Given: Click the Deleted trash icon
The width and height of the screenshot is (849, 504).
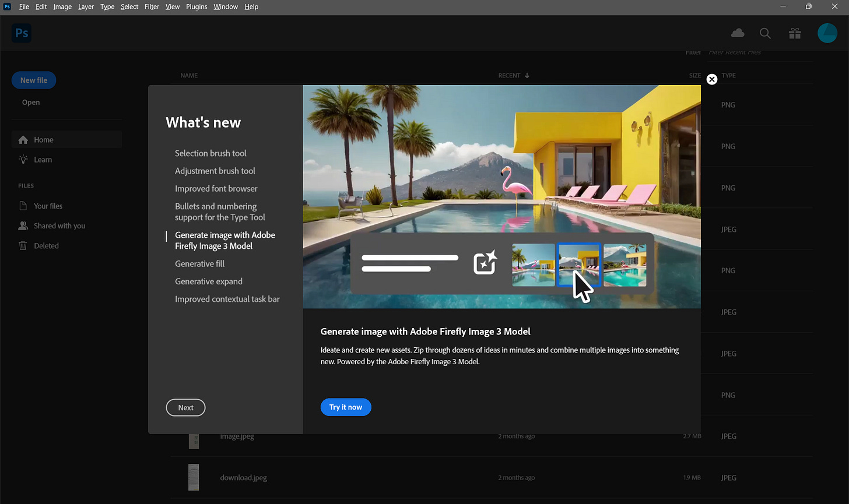Looking at the screenshot, I should tap(23, 245).
